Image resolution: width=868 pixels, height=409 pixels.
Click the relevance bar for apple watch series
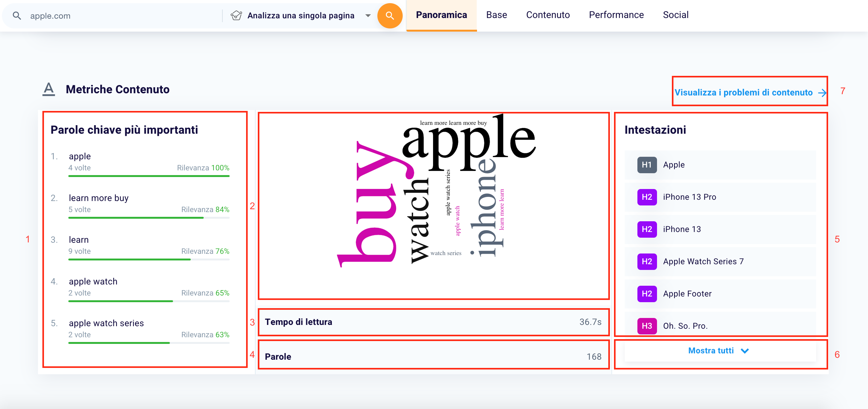click(149, 343)
